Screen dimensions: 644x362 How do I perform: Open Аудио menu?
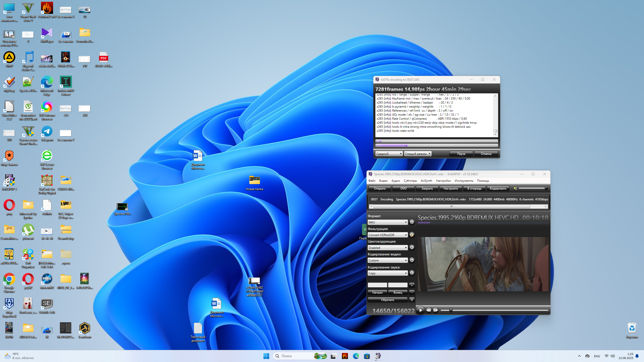(395, 180)
